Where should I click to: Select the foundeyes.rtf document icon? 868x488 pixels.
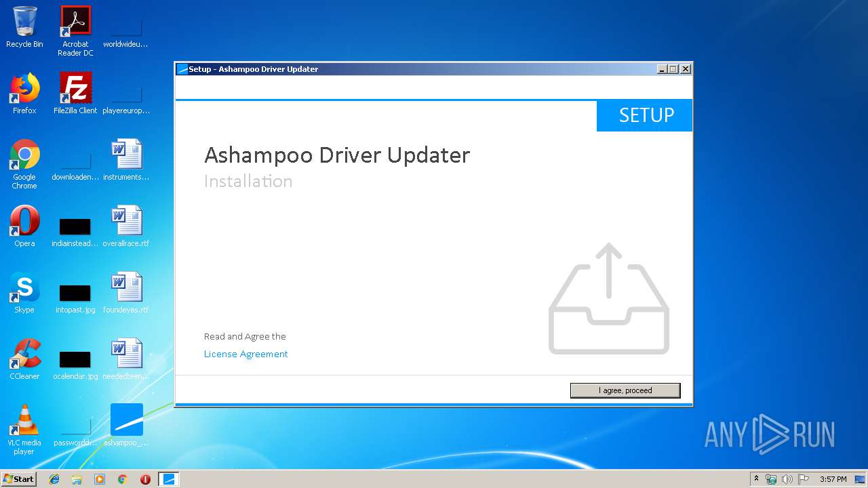tap(126, 293)
